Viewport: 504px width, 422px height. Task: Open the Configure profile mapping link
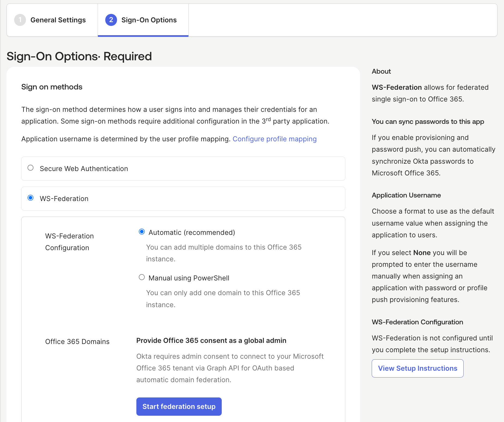(x=274, y=139)
